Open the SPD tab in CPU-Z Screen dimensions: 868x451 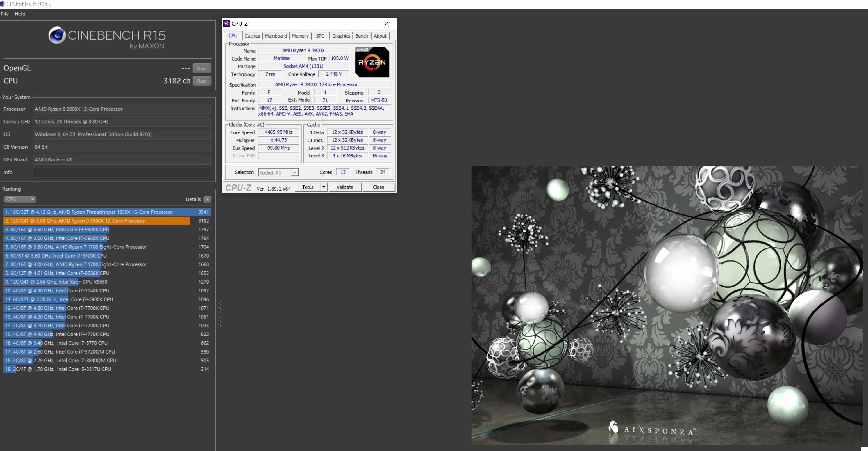click(320, 36)
